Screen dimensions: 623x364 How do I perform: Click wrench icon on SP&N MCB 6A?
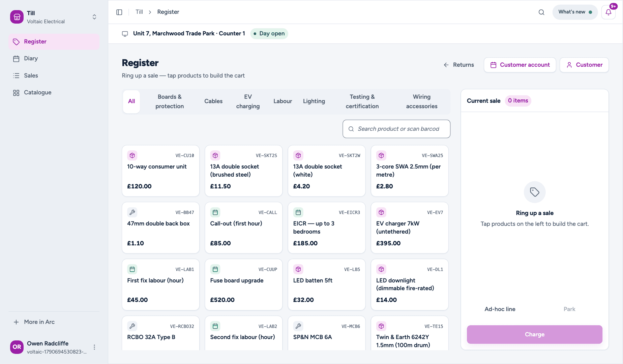298,326
